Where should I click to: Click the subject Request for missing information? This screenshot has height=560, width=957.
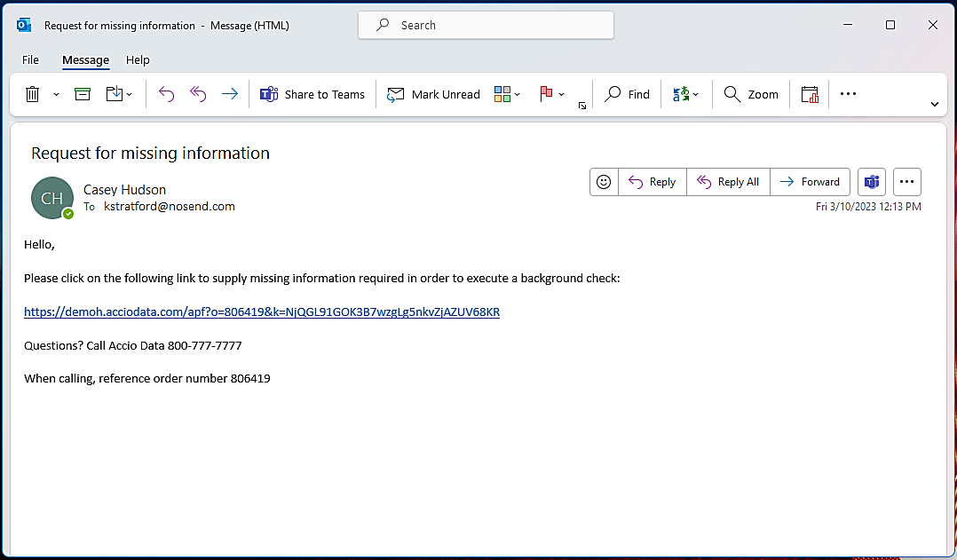click(x=150, y=154)
